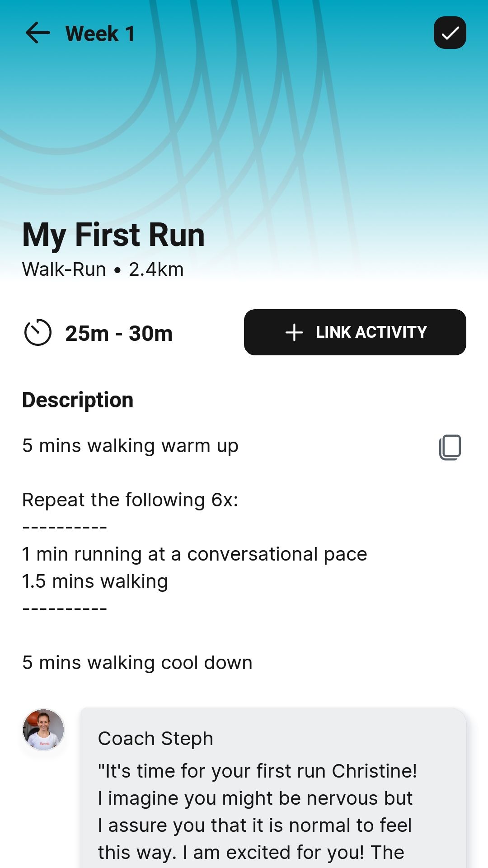Click the Week 1 header label
This screenshot has height=868, width=488.
point(99,33)
